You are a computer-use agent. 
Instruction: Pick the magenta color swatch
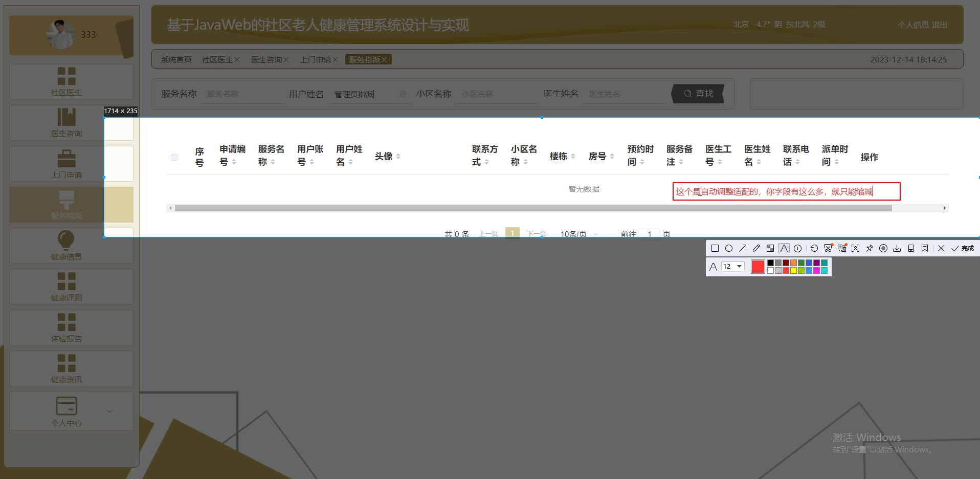coord(816,271)
